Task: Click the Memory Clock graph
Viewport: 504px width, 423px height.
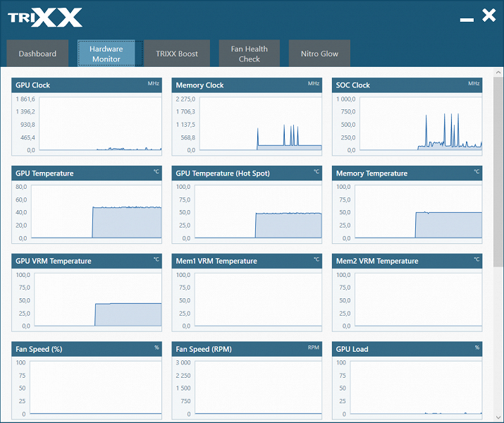Action: coord(247,117)
